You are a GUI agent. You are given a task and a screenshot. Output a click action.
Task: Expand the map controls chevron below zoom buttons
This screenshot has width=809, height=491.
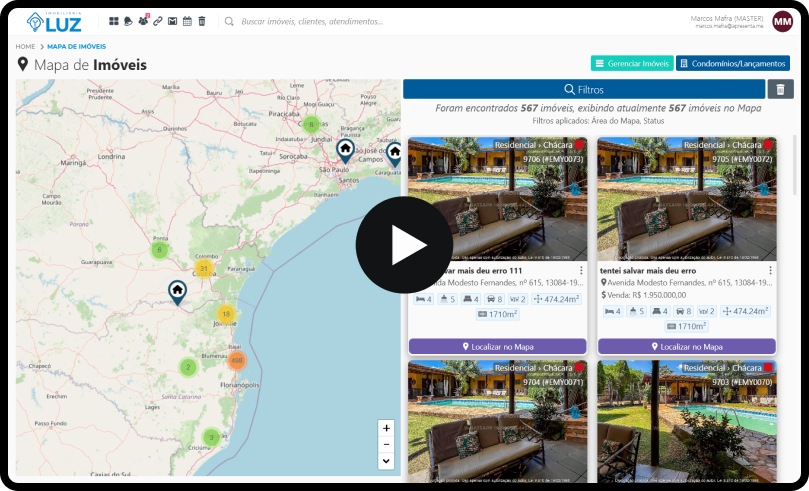[x=387, y=461]
